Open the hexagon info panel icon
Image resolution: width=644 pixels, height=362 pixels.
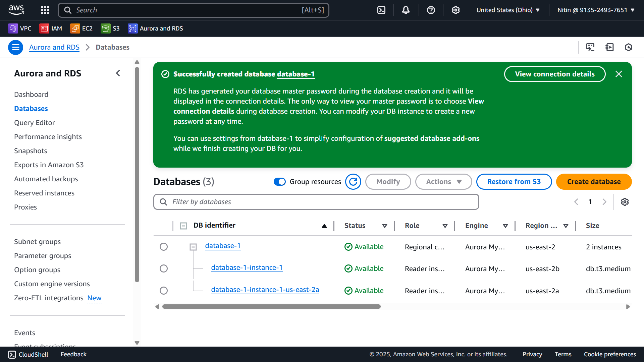(629, 47)
